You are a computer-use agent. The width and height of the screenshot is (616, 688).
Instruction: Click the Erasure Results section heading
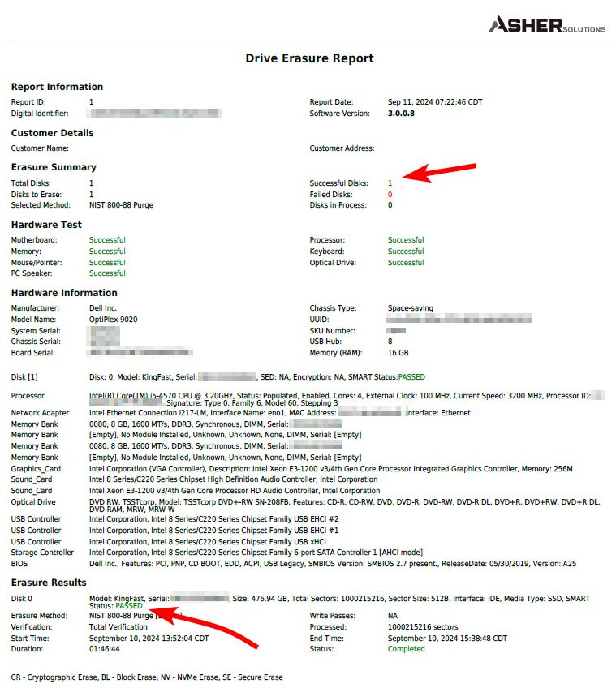click(49, 583)
